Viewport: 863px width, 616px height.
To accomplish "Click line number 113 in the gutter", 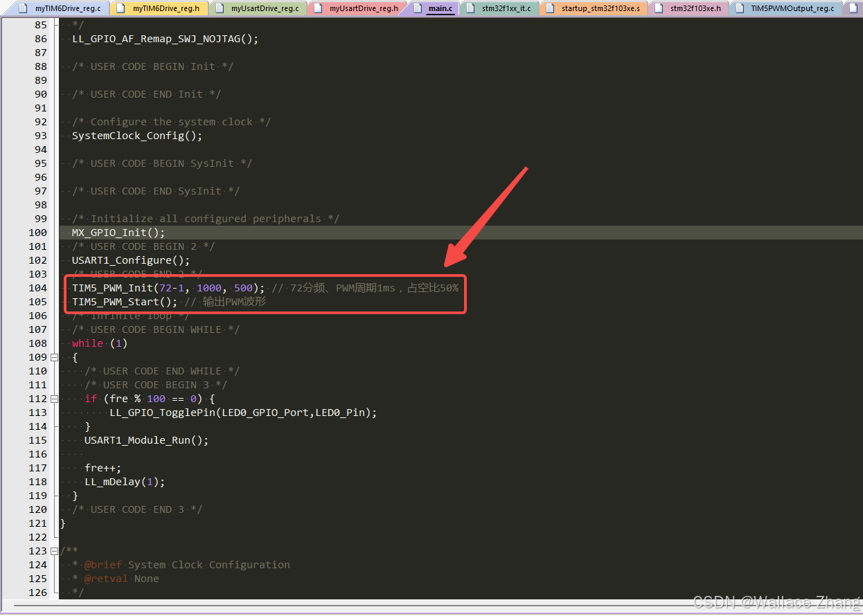I will pyautogui.click(x=38, y=413).
